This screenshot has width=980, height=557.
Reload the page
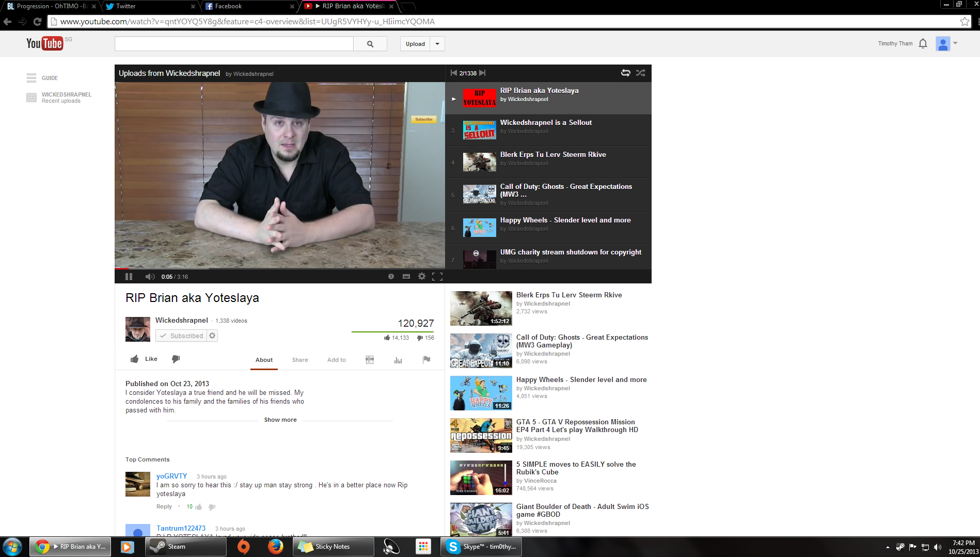37,22
